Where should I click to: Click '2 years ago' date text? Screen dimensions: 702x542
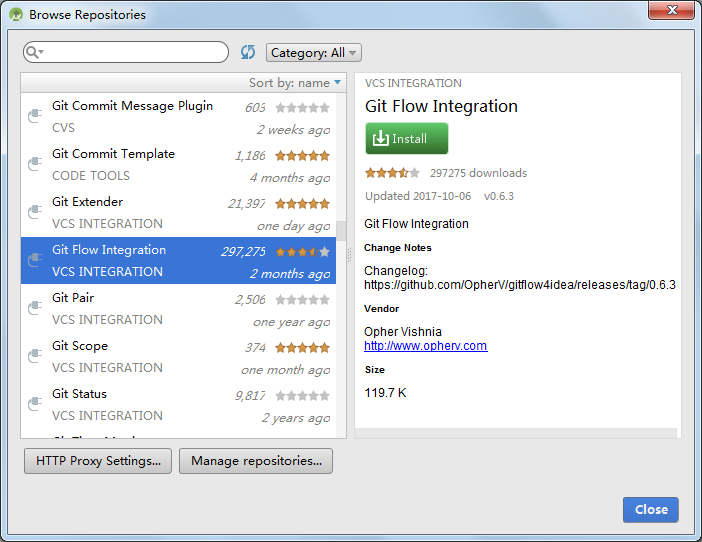coord(296,418)
